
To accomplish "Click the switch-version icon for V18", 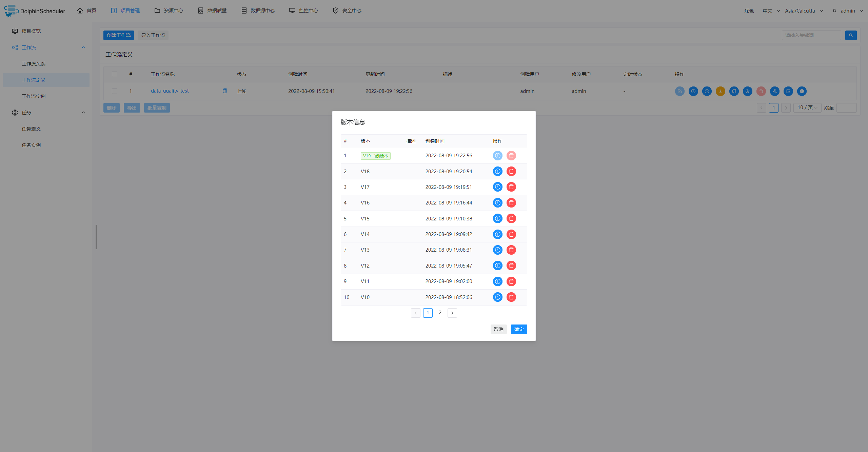I will click(x=497, y=171).
